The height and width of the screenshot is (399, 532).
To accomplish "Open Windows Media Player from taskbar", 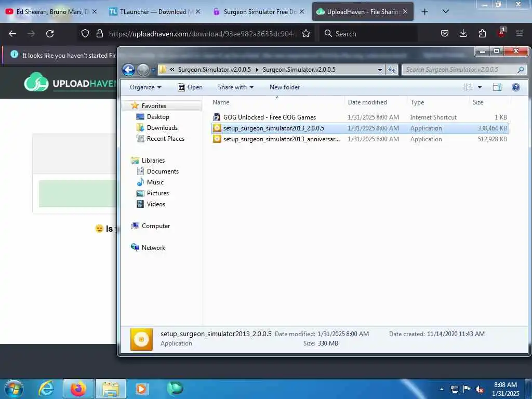I will tap(141, 389).
